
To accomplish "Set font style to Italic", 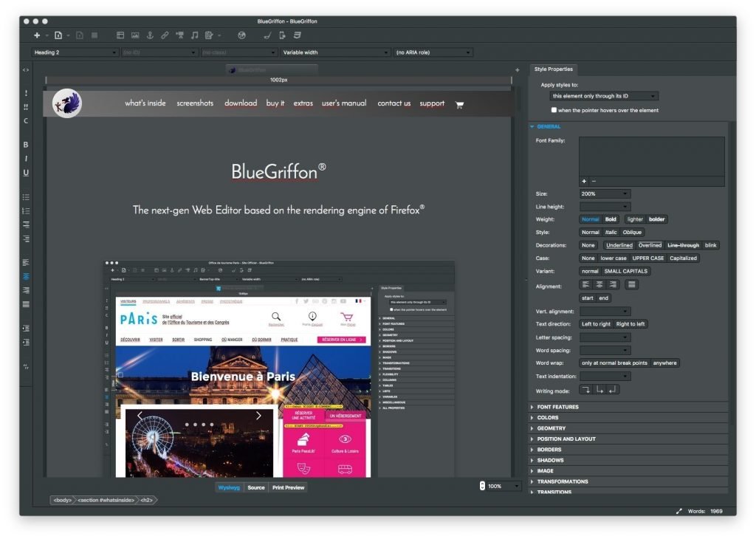I will pos(611,233).
